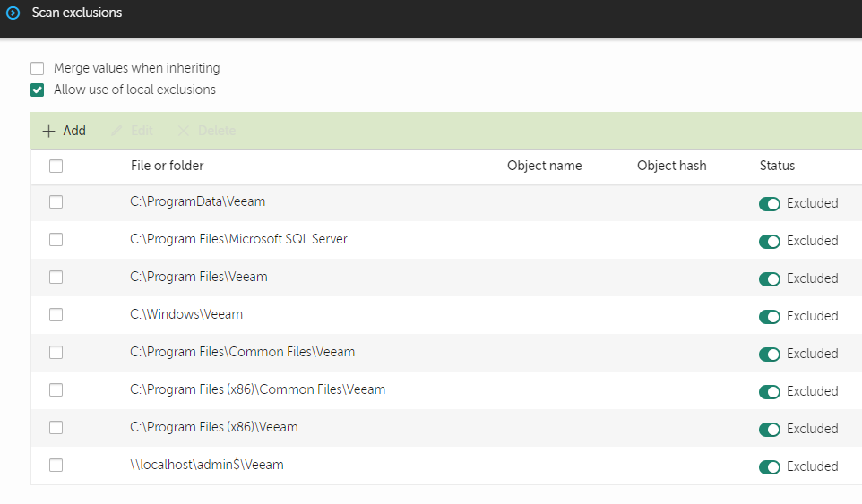The height and width of the screenshot is (504, 862).
Task: Enable Merge values when inheriting checkbox
Action: coord(38,68)
